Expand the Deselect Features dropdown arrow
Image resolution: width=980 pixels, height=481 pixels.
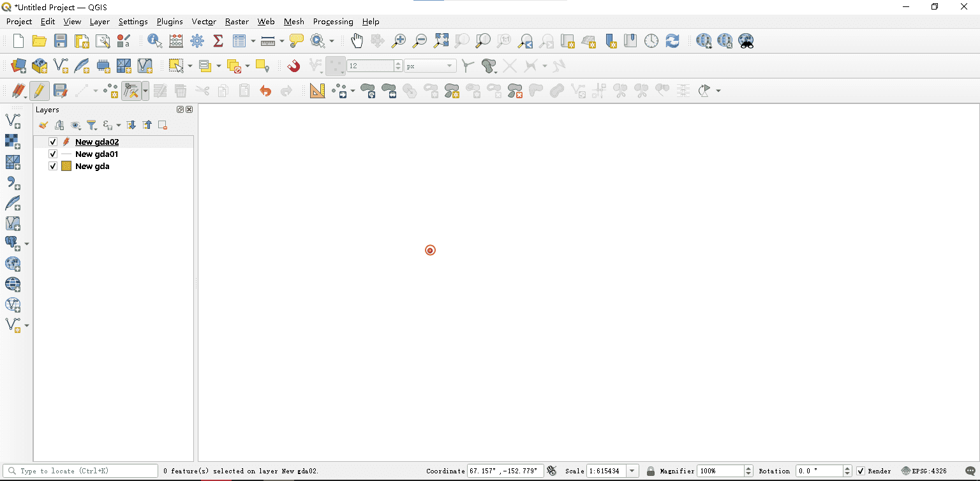[248, 66]
